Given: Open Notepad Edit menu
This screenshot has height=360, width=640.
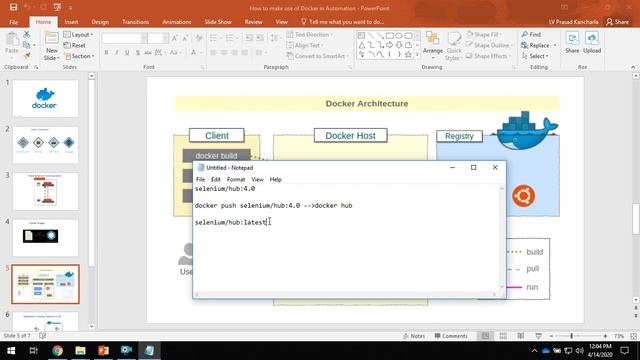Looking at the screenshot, I should coord(216,180).
